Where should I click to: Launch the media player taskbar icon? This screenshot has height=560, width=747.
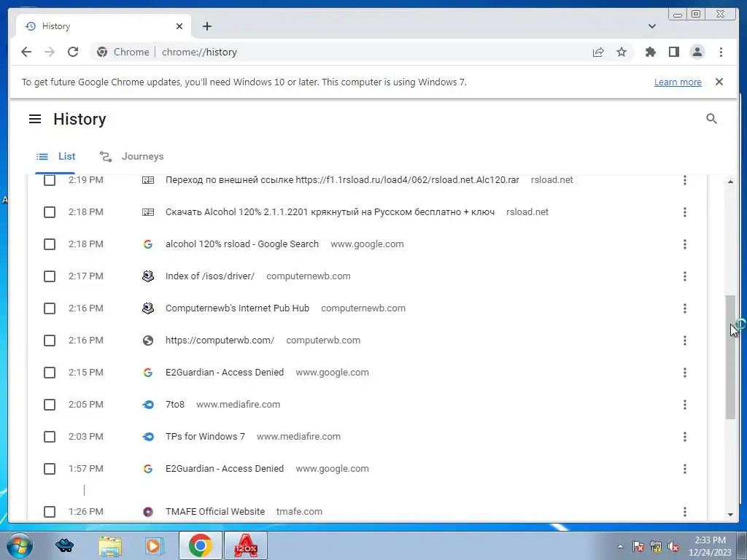154,545
